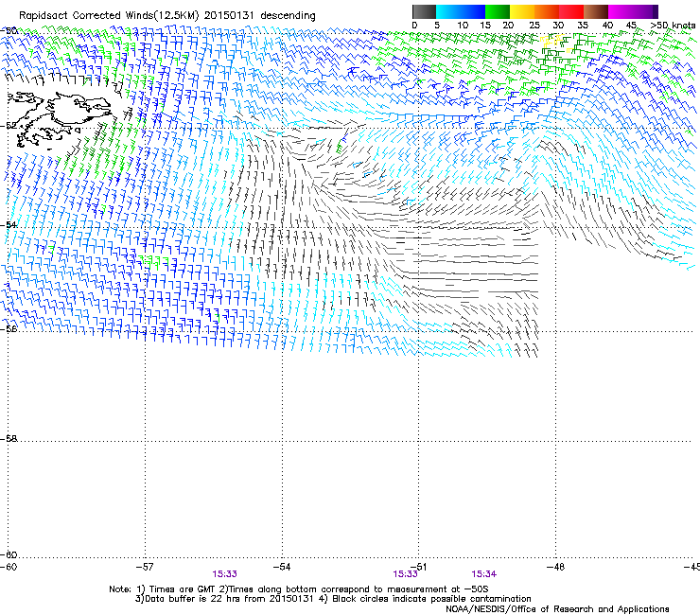Screen dimensions: 700x615
Task: Click the '15:34' purple time label
Action: point(484,574)
